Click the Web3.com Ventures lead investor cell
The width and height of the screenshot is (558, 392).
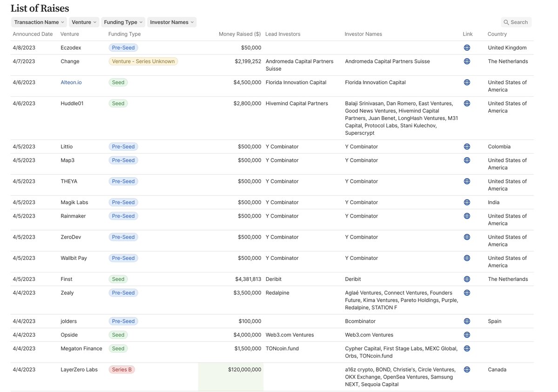pyautogui.click(x=289, y=335)
